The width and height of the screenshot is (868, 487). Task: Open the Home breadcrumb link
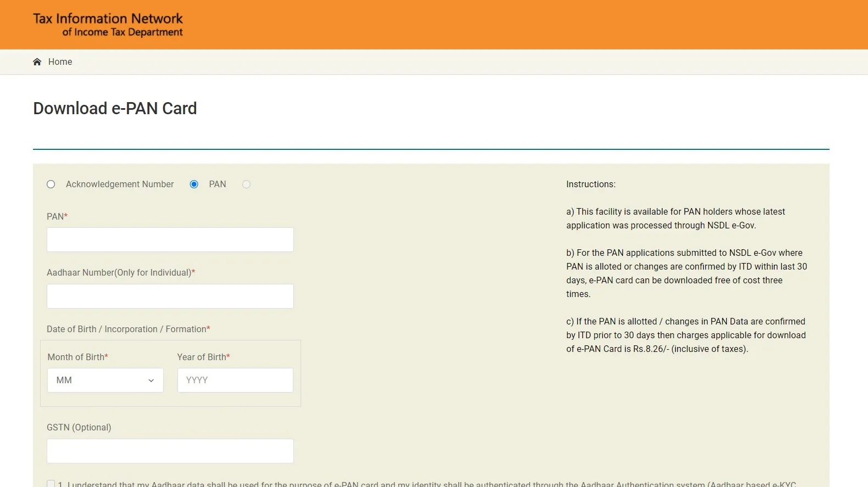pos(60,61)
